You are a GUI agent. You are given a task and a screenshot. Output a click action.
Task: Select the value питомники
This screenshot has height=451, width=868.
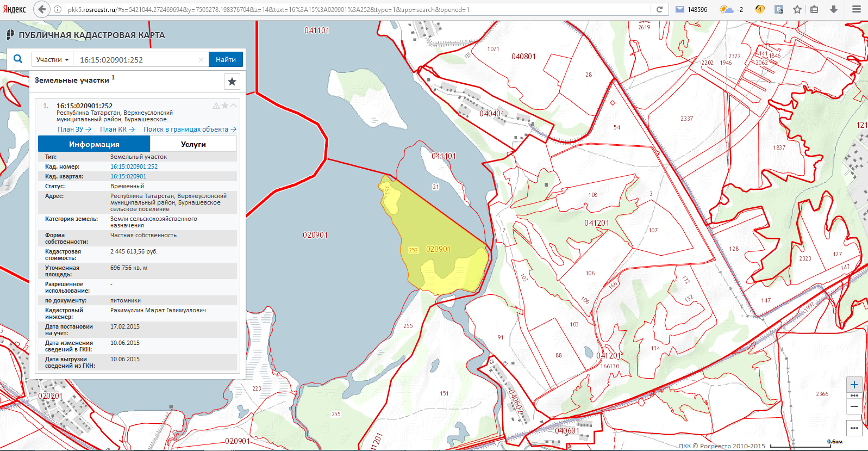point(126,300)
